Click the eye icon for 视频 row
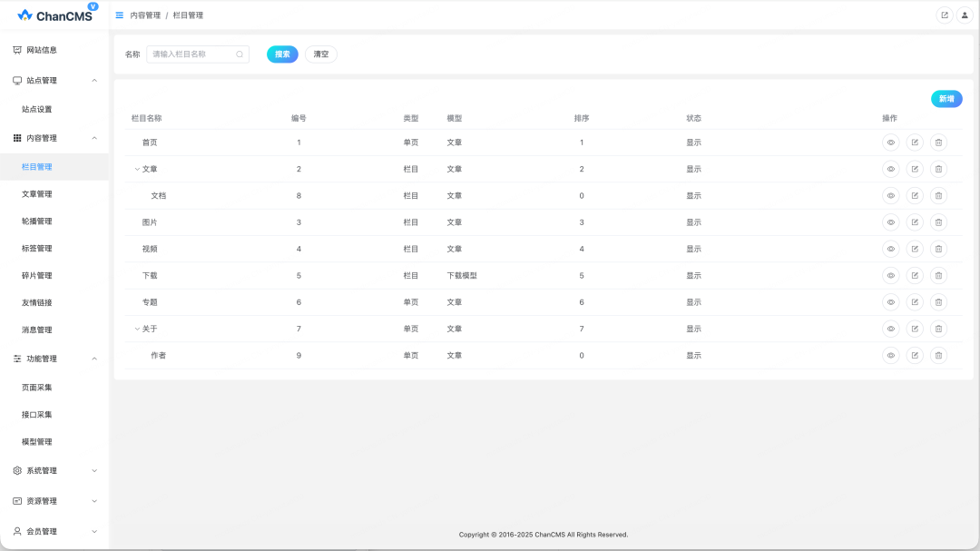The width and height of the screenshot is (980, 551). pos(890,249)
